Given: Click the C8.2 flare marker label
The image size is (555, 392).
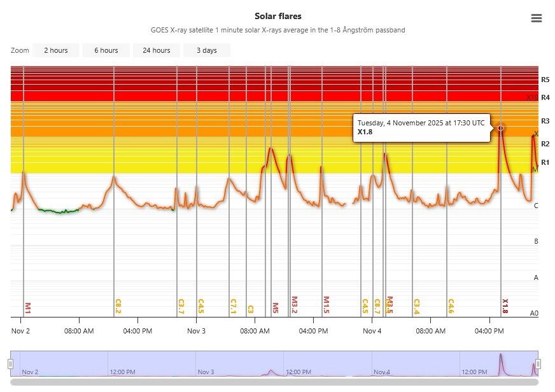Looking at the screenshot, I should tap(118, 306).
